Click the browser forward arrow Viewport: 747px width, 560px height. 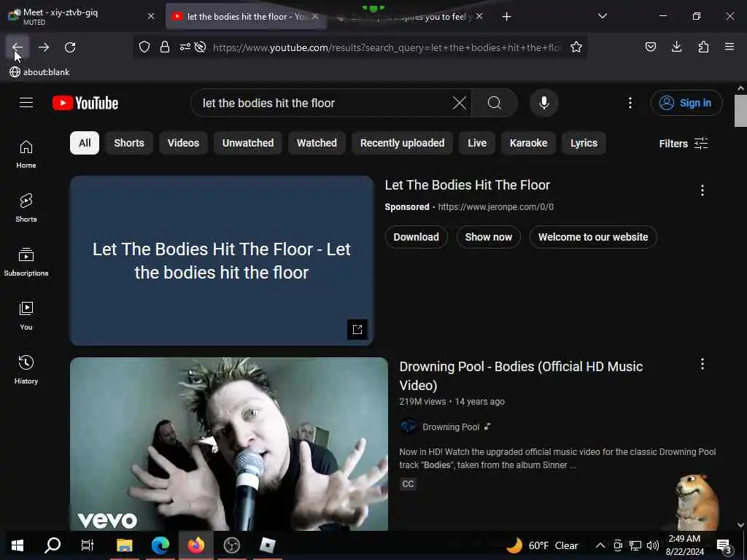point(44,47)
